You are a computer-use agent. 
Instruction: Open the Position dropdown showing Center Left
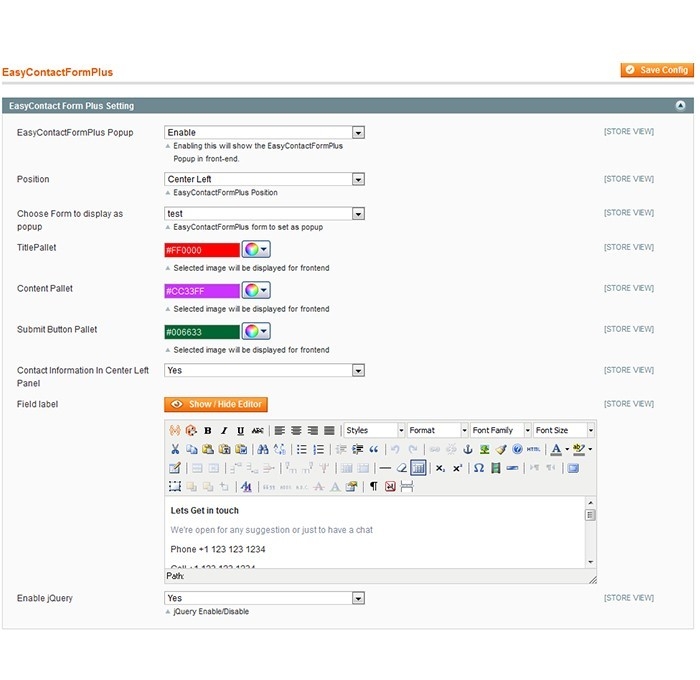[264, 179]
